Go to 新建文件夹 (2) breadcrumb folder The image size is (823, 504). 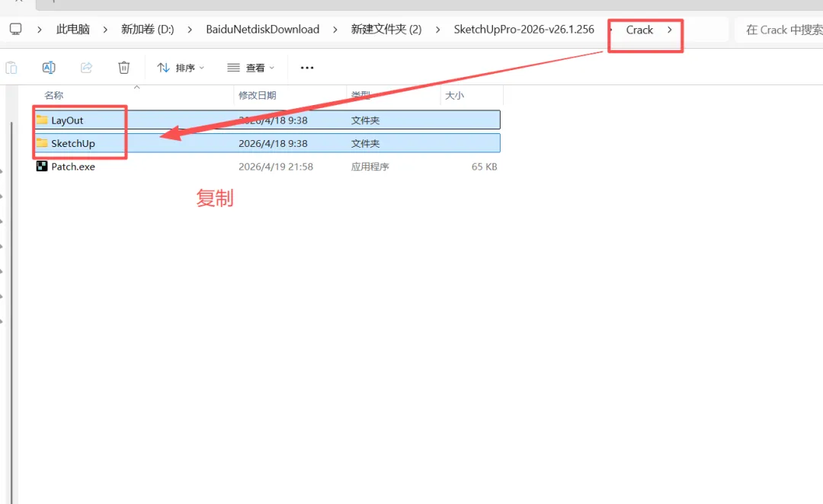click(386, 30)
